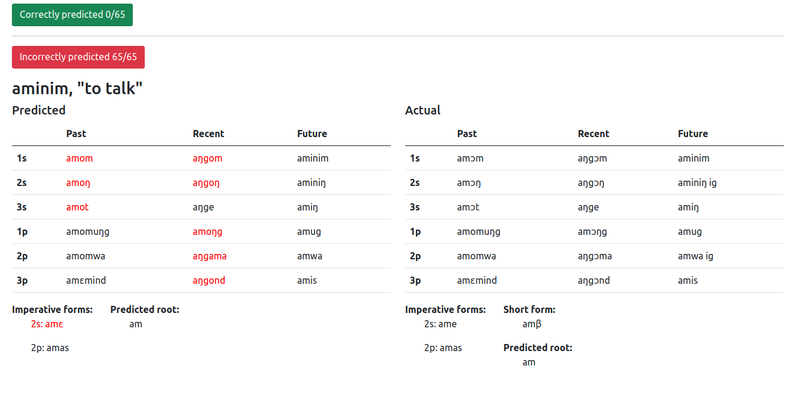Image resolution: width=803 pixels, height=400 pixels.
Task: Click the Predicted table Recent column header
Action: point(208,134)
